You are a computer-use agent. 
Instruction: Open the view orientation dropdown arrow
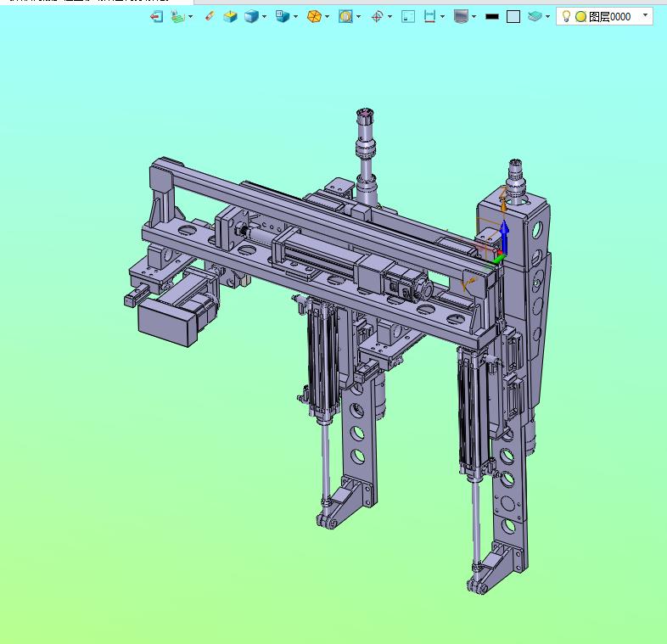click(295, 17)
